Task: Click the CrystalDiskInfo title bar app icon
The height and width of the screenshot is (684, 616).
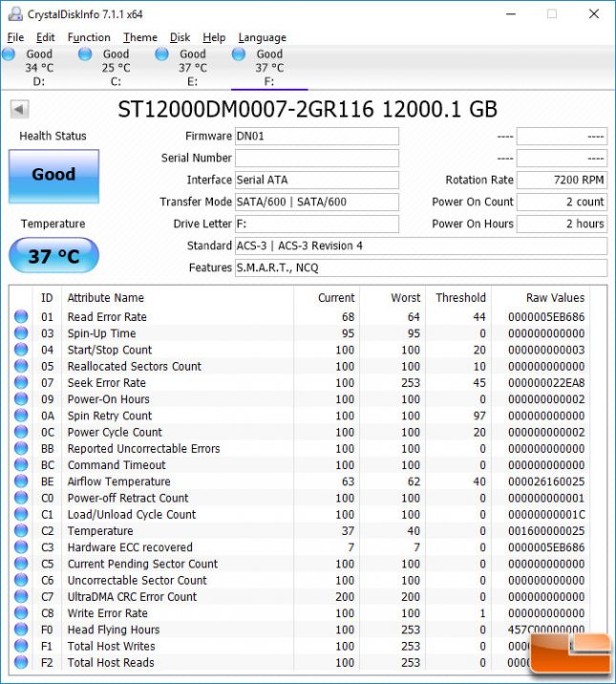Action: (15, 14)
